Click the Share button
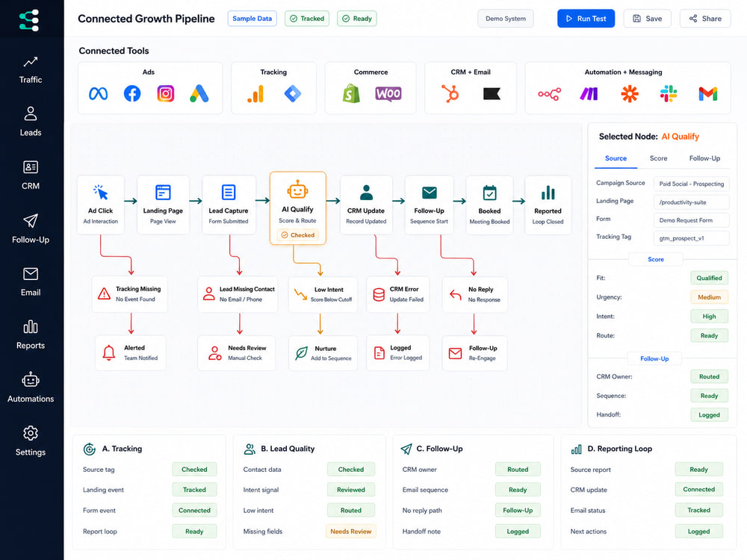The height and width of the screenshot is (560, 747). pyautogui.click(x=705, y=19)
